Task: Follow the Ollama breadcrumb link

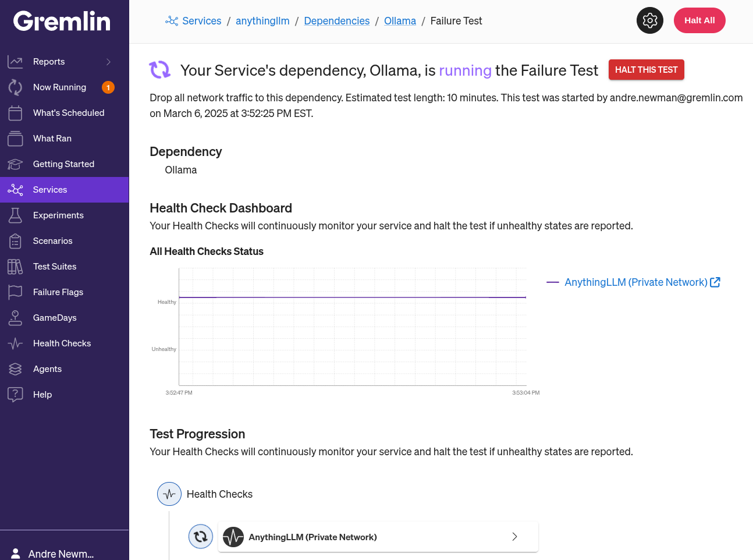Action: [x=400, y=21]
